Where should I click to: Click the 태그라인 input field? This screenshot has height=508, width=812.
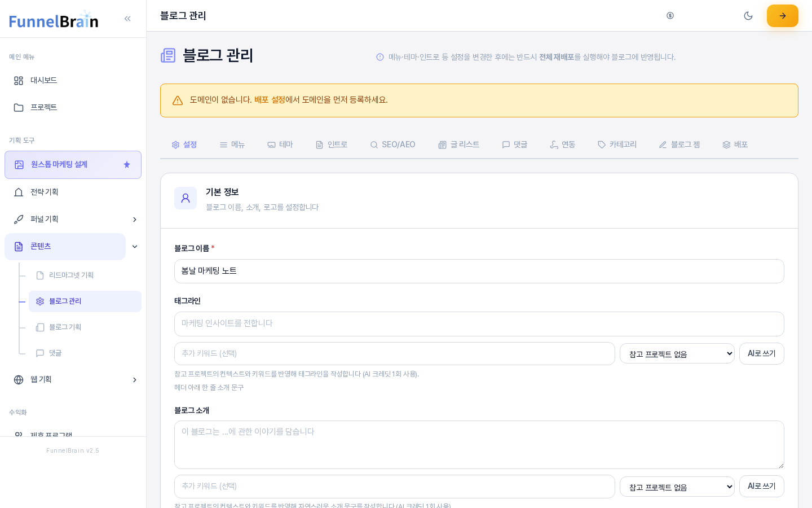coord(479,324)
